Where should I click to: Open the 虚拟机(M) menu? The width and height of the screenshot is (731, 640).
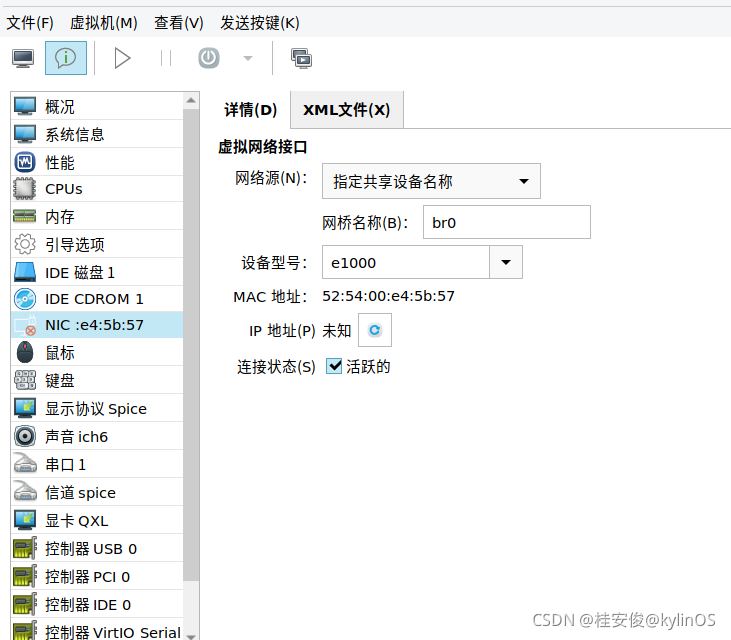103,22
